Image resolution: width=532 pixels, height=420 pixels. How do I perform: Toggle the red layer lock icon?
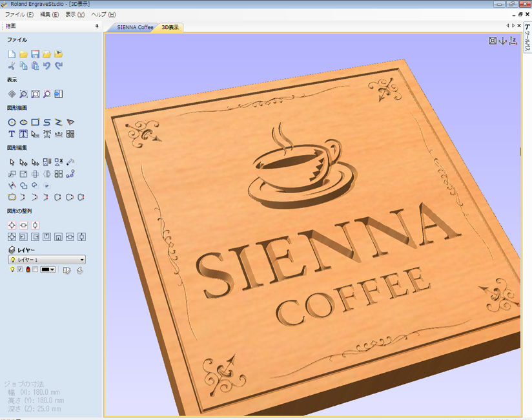tap(28, 269)
